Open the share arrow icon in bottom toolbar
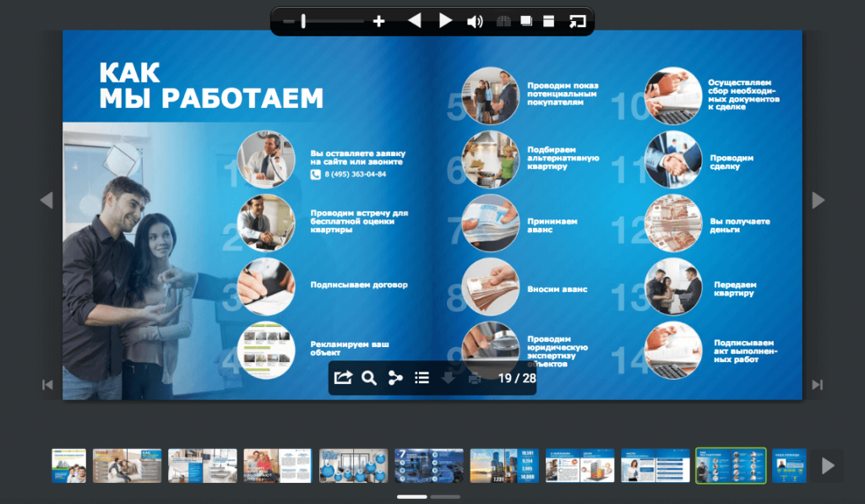 pos(343,378)
